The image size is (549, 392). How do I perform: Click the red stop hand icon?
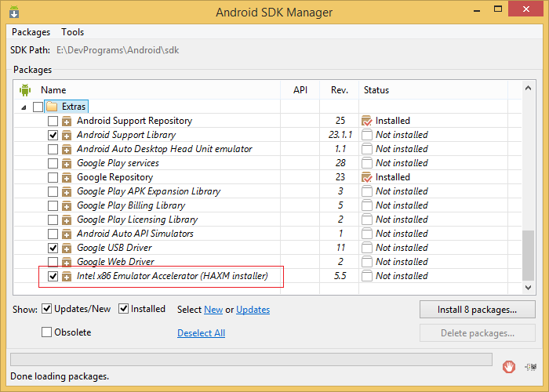509,367
